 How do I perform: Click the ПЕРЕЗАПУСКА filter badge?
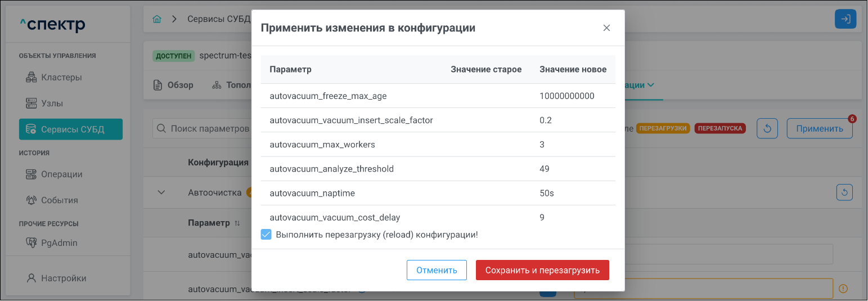(720, 128)
